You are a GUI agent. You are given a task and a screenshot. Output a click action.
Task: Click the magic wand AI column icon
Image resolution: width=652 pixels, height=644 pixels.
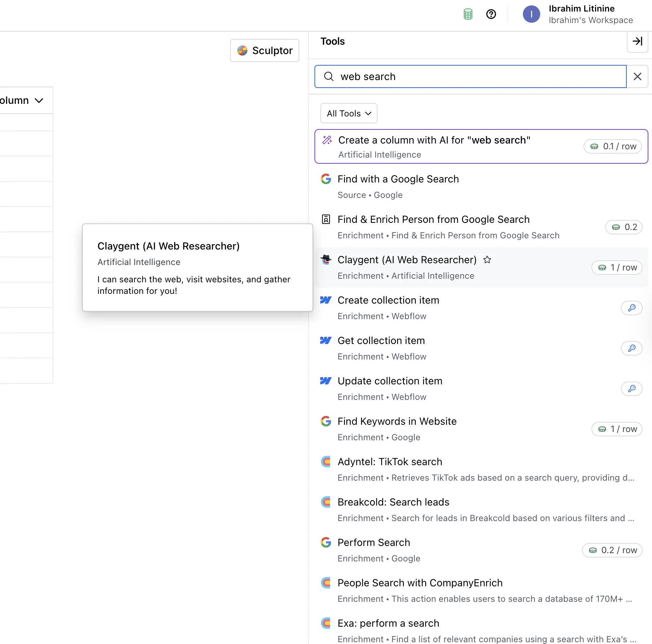327,140
